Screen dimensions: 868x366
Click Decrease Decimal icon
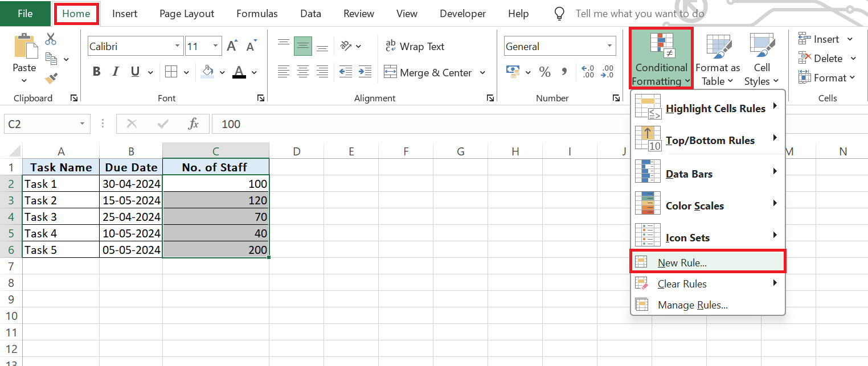[x=607, y=72]
